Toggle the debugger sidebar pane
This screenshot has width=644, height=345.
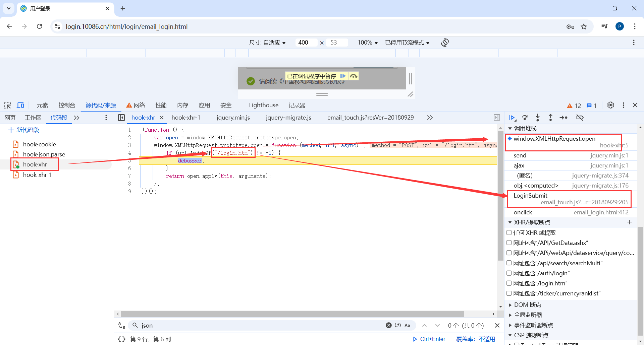pyautogui.click(x=497, y=118)
